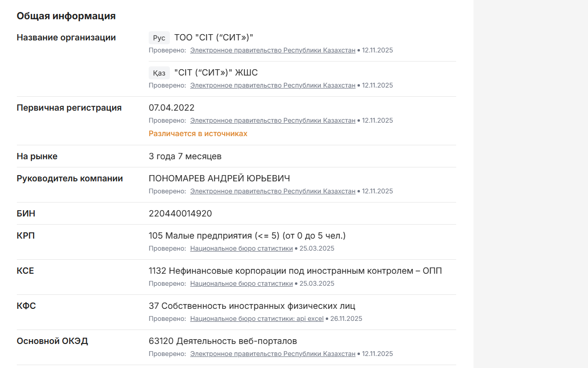
Task: Click На рынке value showing 3 года 7 месяцев
Action: 185,156
